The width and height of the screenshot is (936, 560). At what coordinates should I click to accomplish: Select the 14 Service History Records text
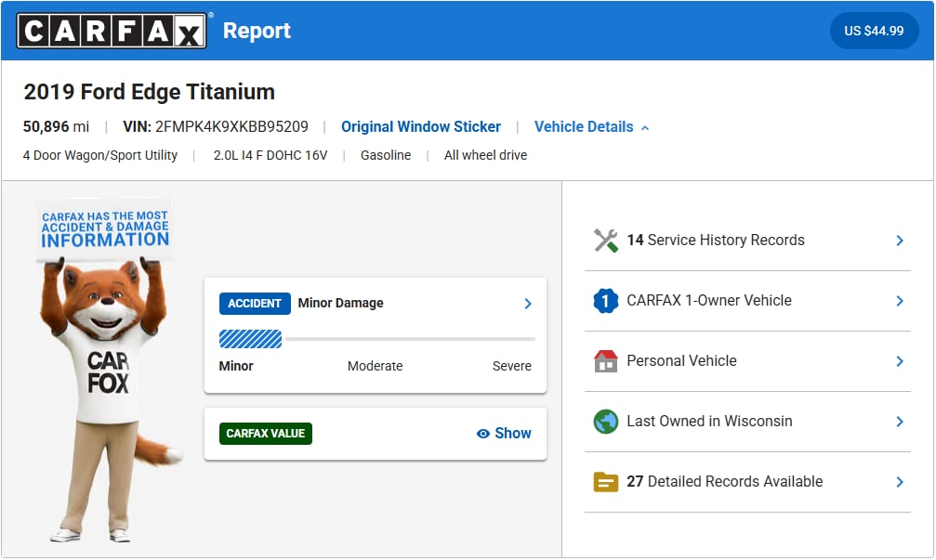click(715, 240)
